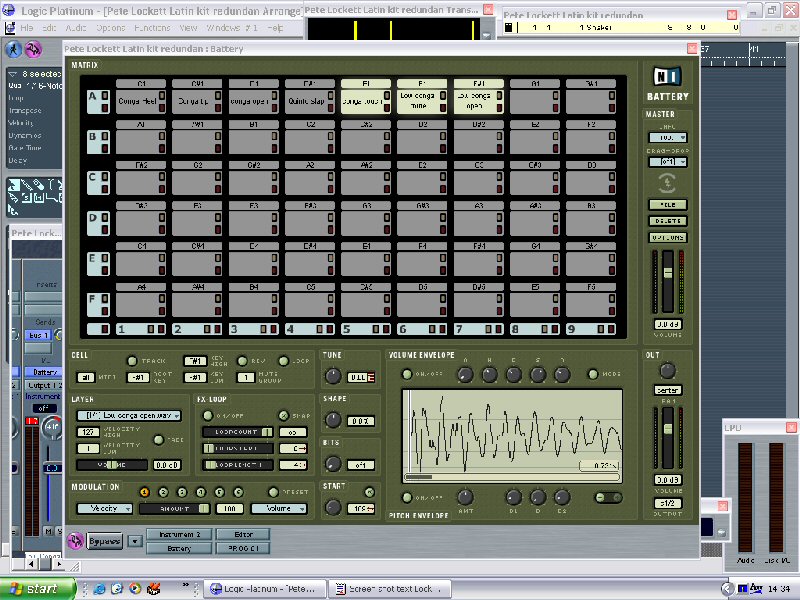
Task: Toggle the Volume Envelope On/Off switch
Action: coord(408,374)
